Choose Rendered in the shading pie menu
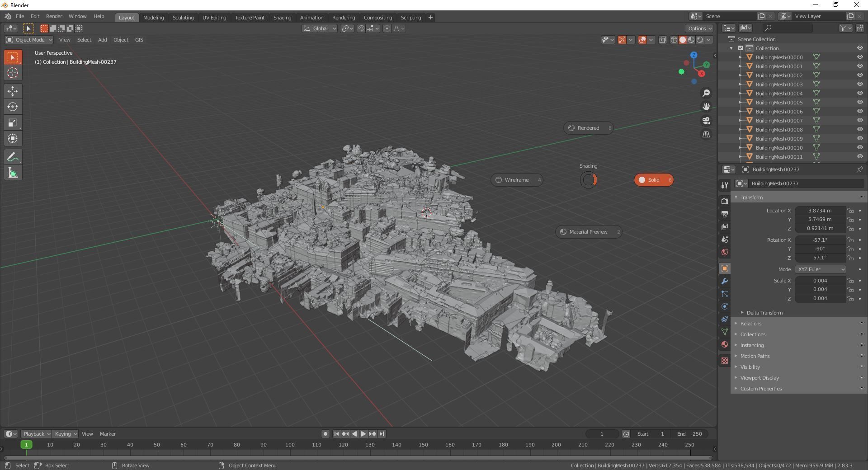The height and width of the screenshot is (470, 868). click(588, 128)
